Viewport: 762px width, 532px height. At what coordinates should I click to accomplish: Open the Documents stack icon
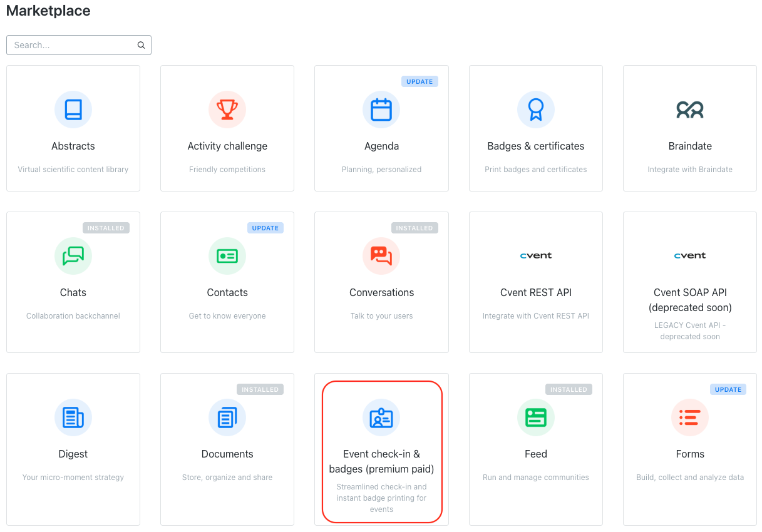point(227,417)
